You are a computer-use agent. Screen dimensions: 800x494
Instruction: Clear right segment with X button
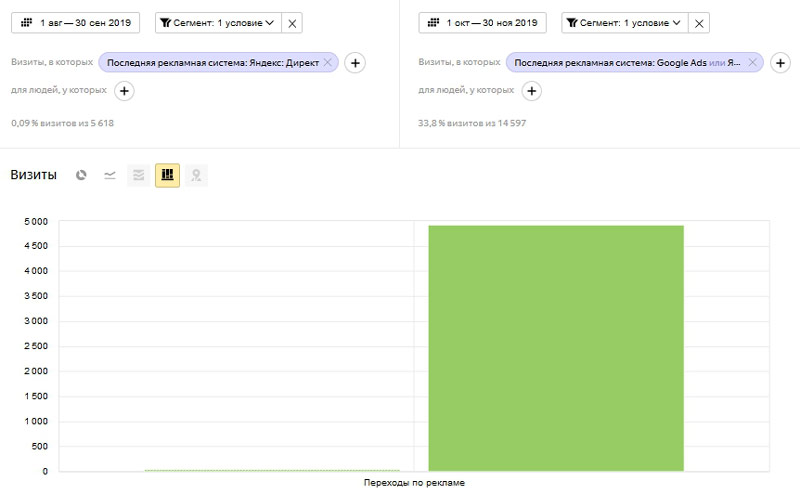click(700, 23)
